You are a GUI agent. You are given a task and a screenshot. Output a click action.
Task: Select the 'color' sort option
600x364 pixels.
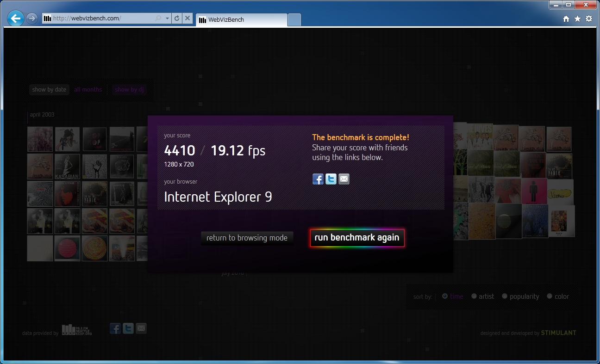(x=558, y=296)
